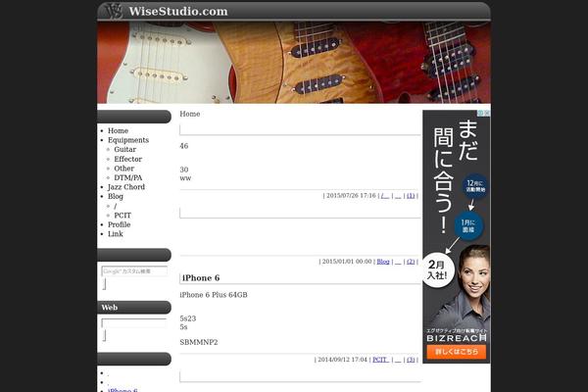The width and height of the screenshot is (588, 392).
Task: Open the Blog menu item
Action: 116,196
